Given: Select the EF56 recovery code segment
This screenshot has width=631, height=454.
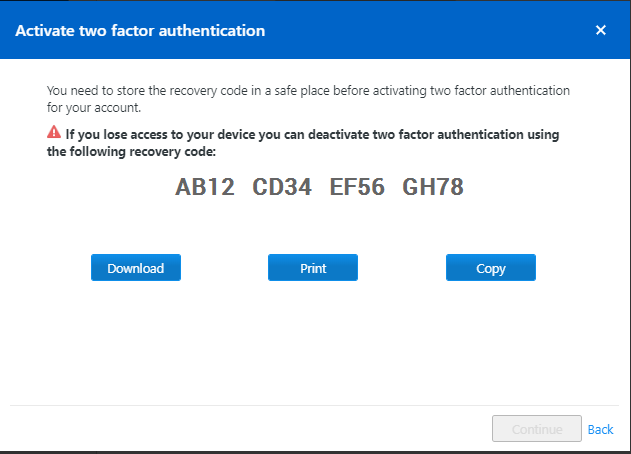Looking at the screenshot, I should coord(357,187).
